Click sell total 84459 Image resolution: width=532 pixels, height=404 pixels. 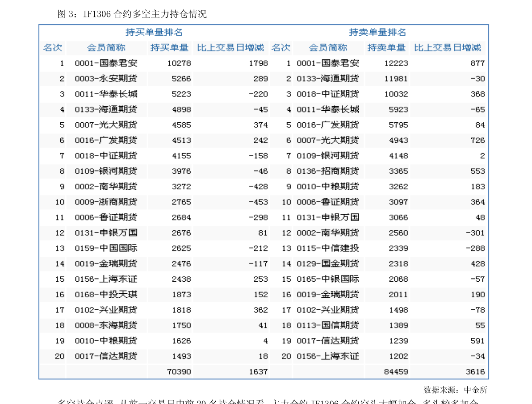click(396, 372)
